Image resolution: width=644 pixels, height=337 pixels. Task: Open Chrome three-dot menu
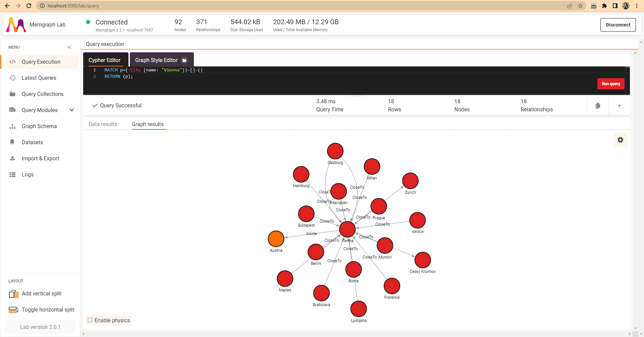click(x=637, y=6)
